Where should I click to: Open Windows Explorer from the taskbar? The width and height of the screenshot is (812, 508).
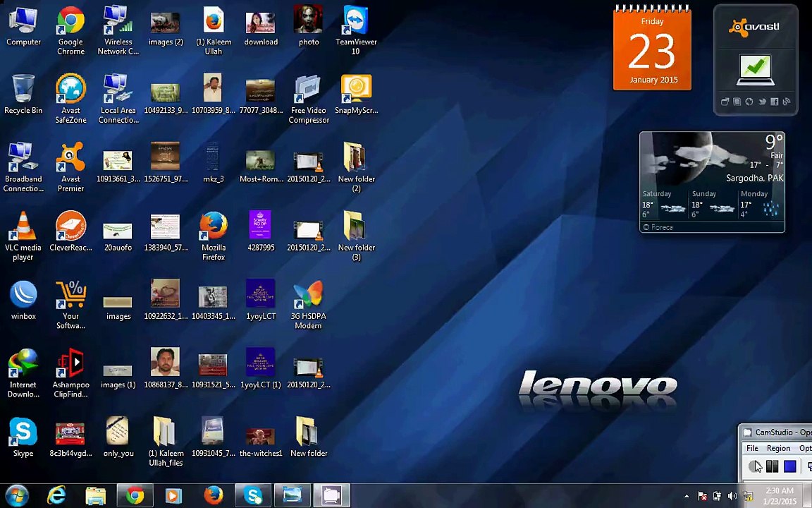click(x=95, y=495)
